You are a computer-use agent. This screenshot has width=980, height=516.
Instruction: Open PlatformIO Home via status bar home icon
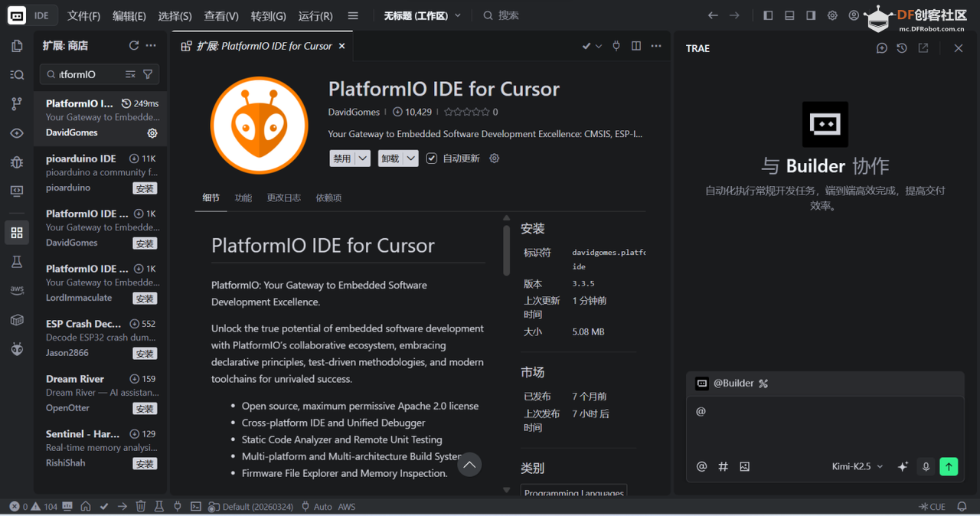click(86, 506)
